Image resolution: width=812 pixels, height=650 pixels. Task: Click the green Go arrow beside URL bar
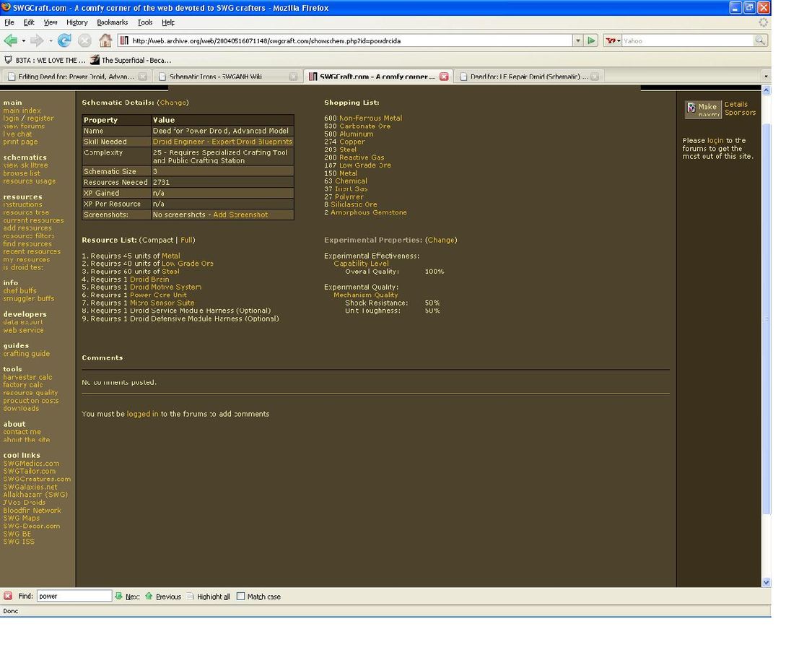591,40
